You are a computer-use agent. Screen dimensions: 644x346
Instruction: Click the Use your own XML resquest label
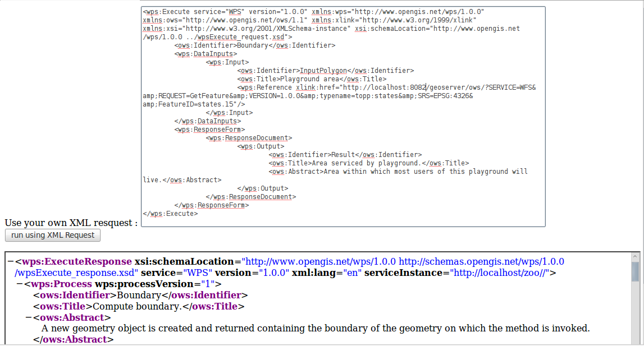[x=71, y=223]
